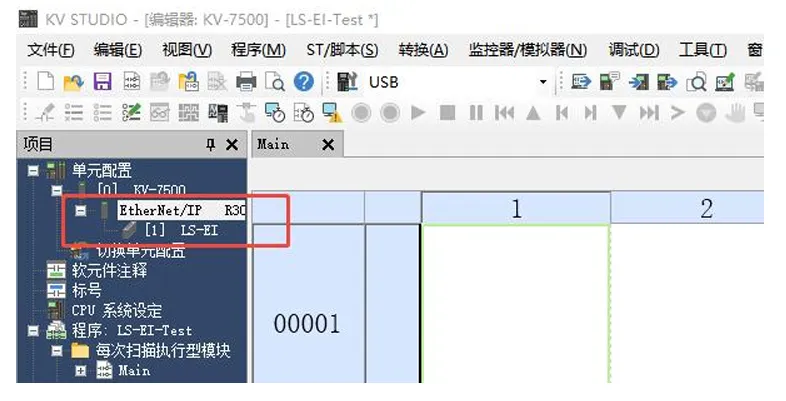
Task: Click the printer icon in the toolbar
Action: [x=246, y=82]
